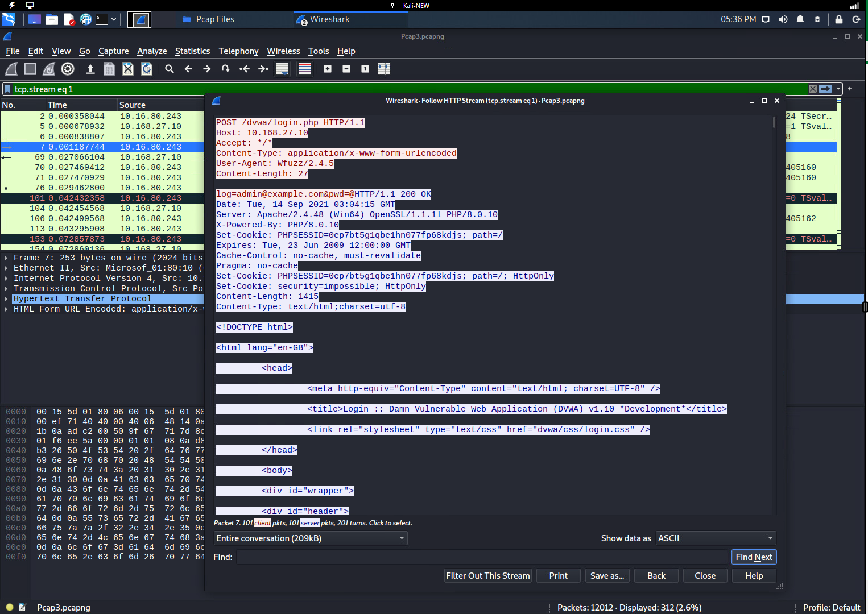This screenshot has width=868, height=614.
Task: Select packet 101 row in packet list
Action: pos(102,198)
